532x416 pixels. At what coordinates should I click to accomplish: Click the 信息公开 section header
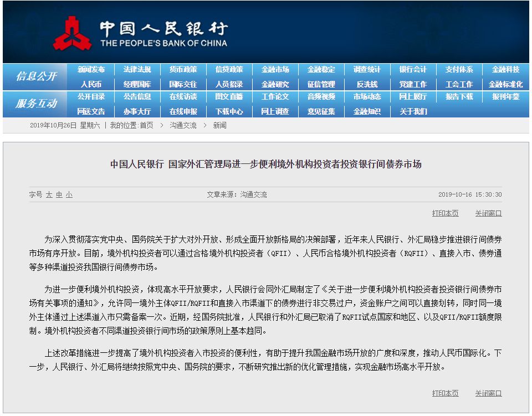point(37,76)
